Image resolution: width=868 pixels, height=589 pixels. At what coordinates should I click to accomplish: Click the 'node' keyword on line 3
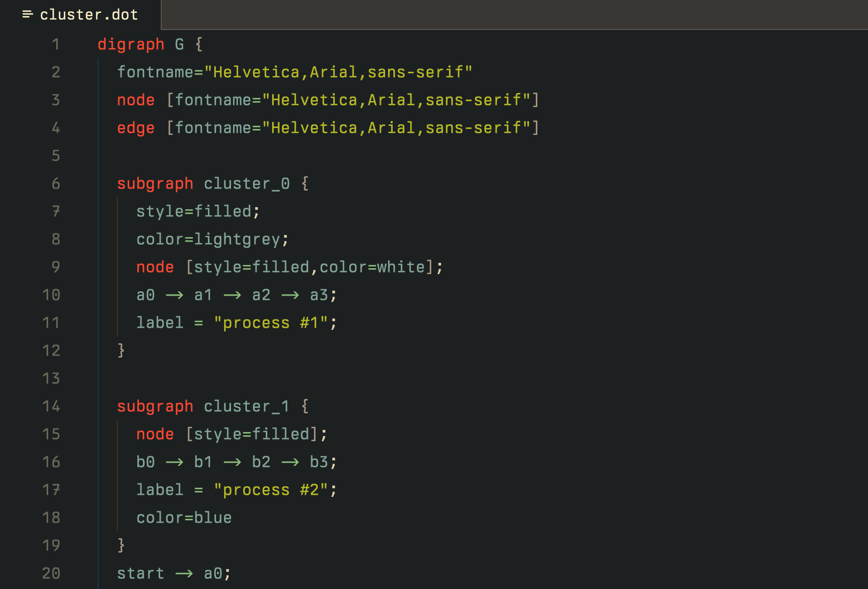pos(136,100)
